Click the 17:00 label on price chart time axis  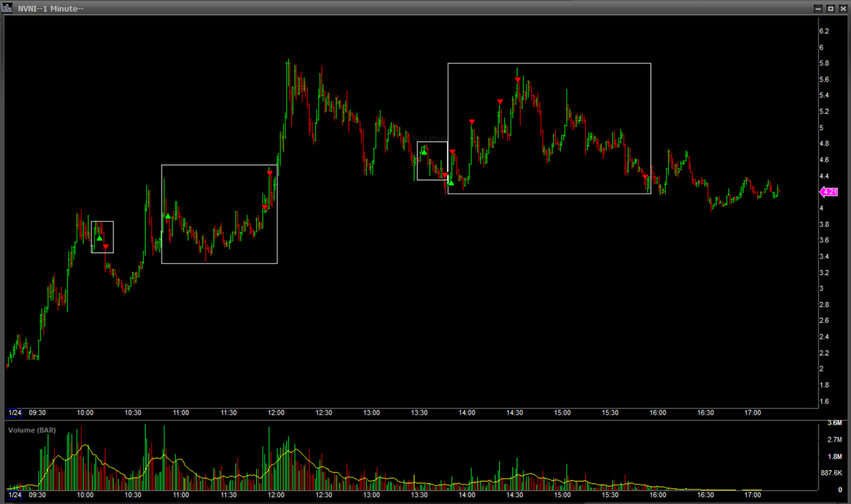click(x=753, y=413)
